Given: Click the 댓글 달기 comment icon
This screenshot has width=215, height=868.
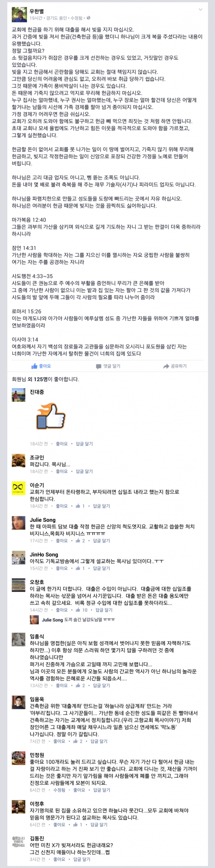Looking at the screenshot, I should (x=99, y=366).
